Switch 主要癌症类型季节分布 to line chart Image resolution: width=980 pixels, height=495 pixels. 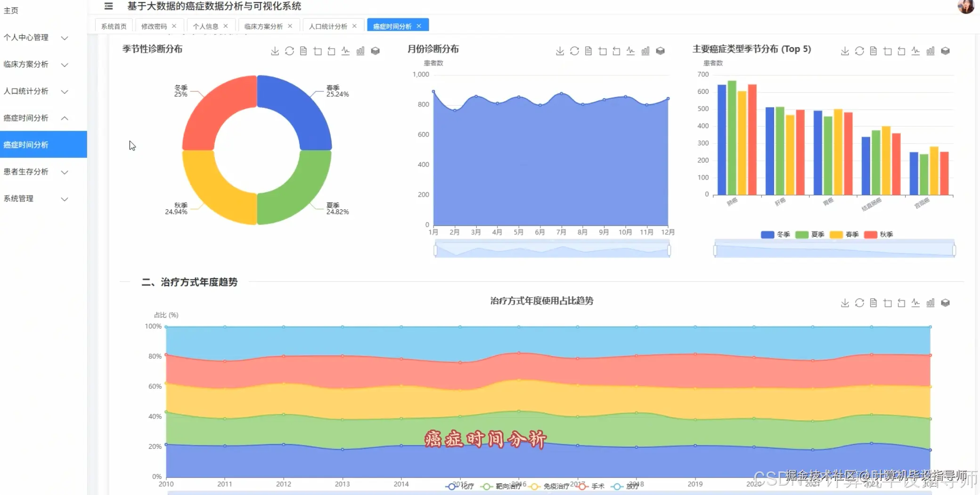click(915, 51)
